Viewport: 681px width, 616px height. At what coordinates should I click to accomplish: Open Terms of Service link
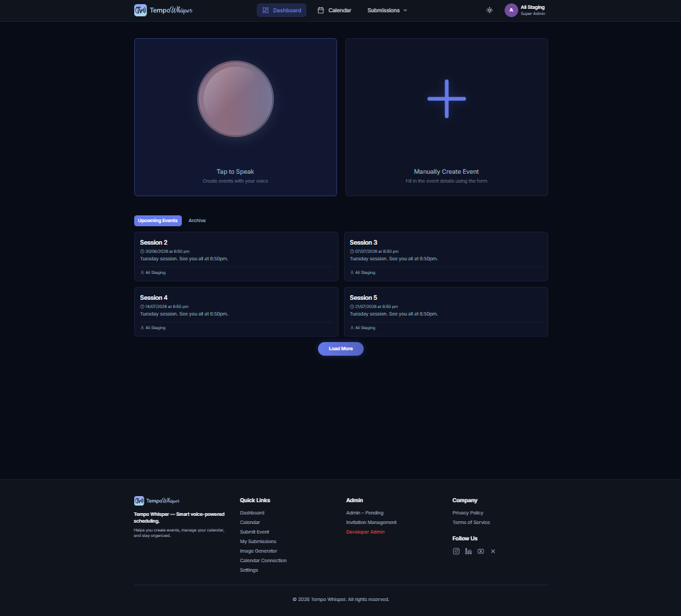[471, 523]
